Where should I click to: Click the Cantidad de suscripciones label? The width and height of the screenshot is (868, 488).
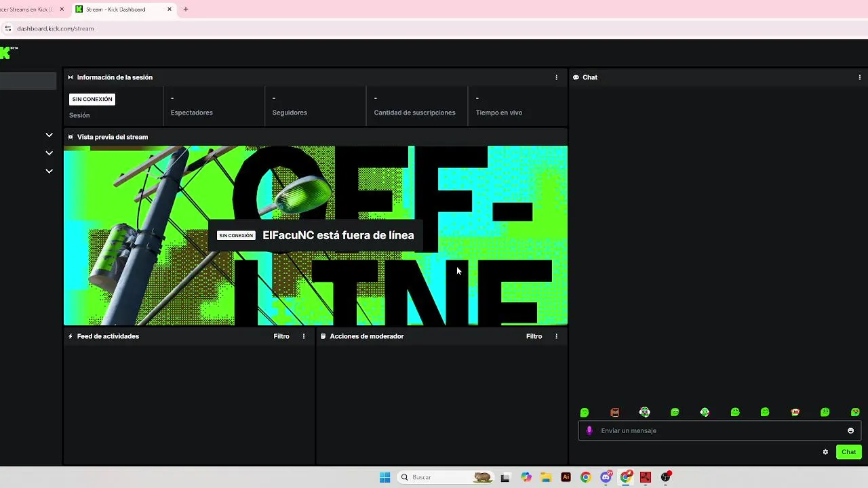415,113
